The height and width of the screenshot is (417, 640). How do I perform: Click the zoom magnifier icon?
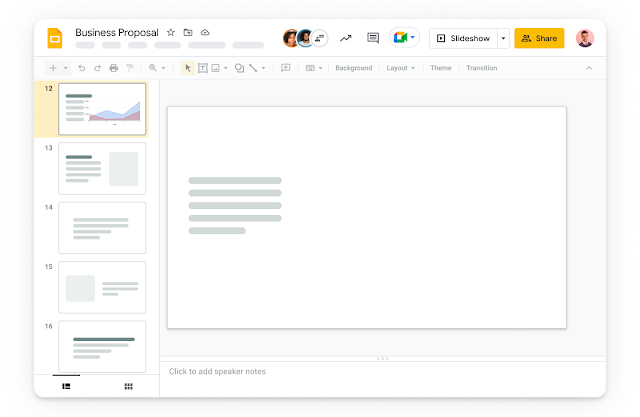(153, 68)
